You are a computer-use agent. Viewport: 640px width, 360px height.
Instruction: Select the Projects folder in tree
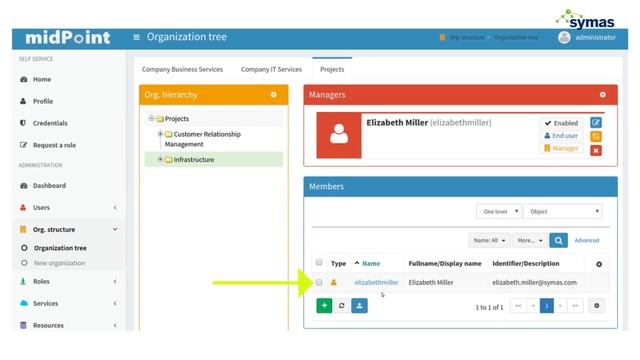(x=177, y=119)
